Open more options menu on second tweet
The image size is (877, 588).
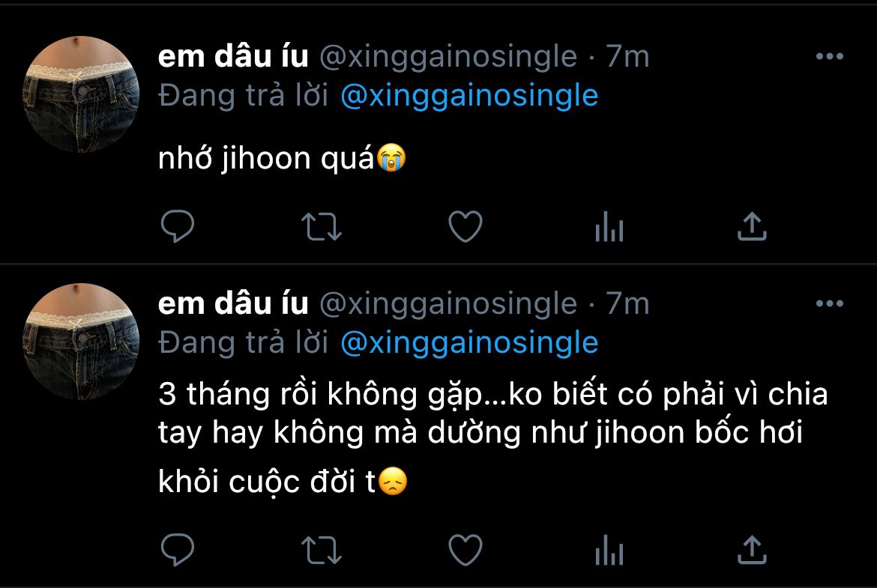pos(830,303)
